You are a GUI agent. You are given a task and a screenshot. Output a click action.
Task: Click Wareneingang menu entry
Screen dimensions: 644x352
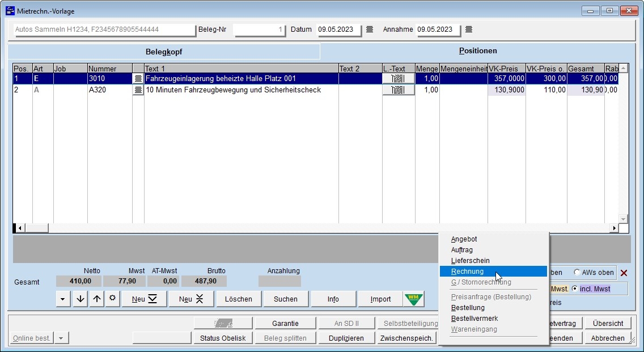click(474, 329)
